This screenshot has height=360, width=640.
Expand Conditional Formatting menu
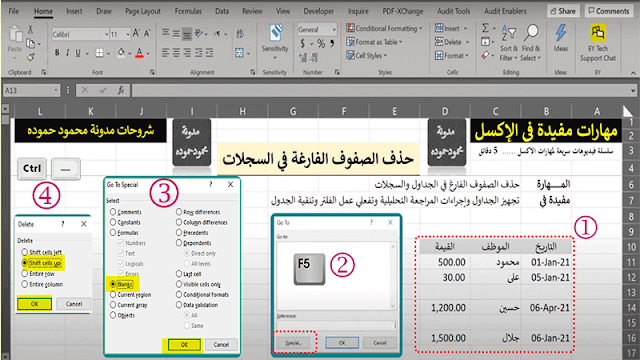tap(420, 28)
